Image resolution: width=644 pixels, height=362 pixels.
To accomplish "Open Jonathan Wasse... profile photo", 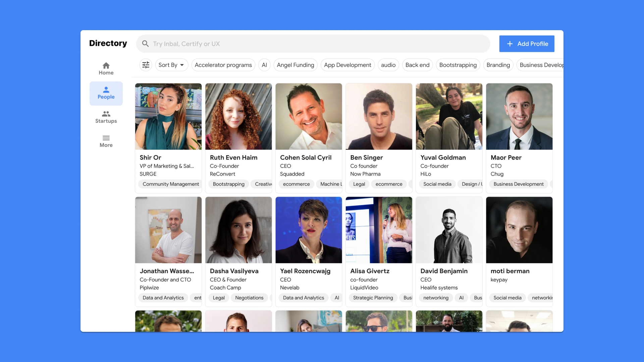I will [168, 230].
